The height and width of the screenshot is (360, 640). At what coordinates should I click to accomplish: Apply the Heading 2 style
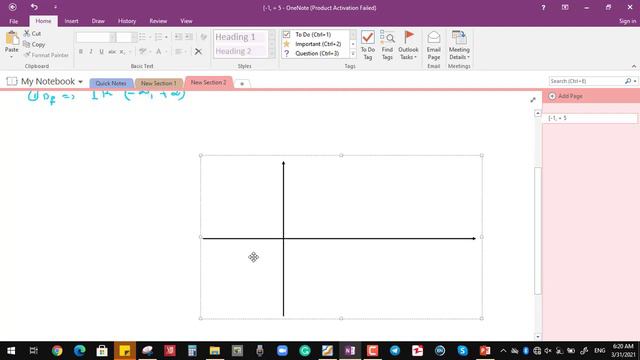[241, 51]
